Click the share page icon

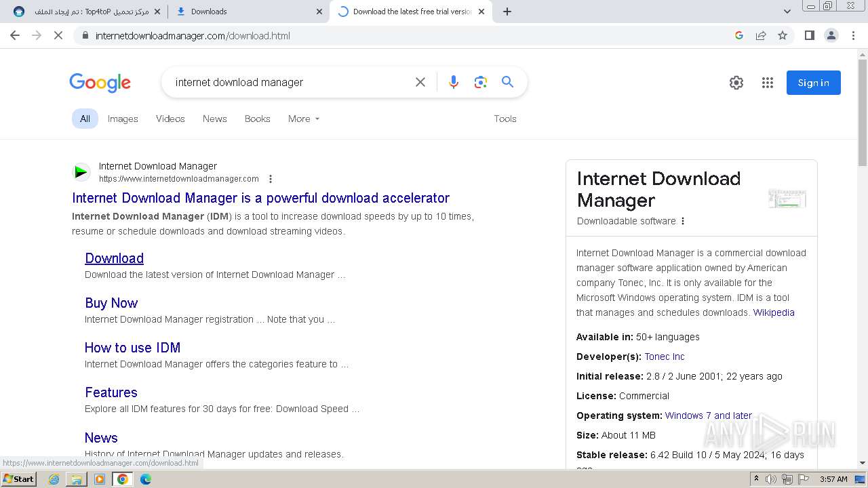pyautogui.click(x=761, y=35)
